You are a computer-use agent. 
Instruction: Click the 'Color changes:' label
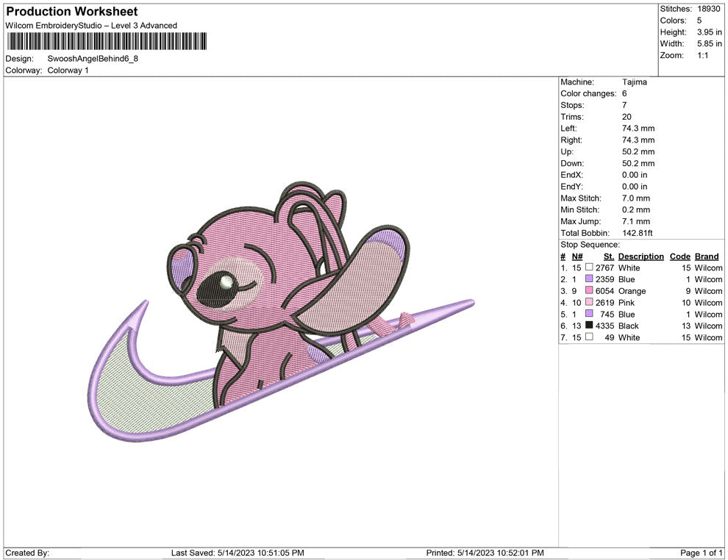[588, 94]
